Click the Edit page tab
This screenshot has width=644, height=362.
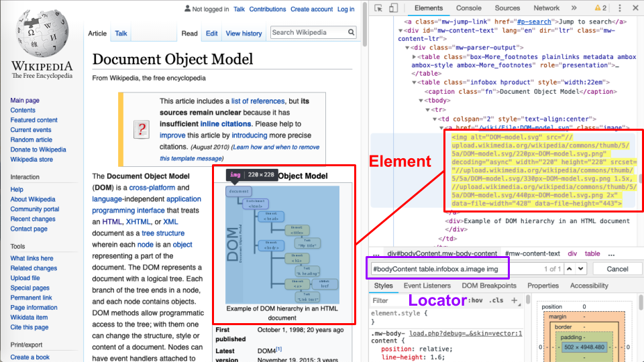pyautogui.click(x=211, y=34)
